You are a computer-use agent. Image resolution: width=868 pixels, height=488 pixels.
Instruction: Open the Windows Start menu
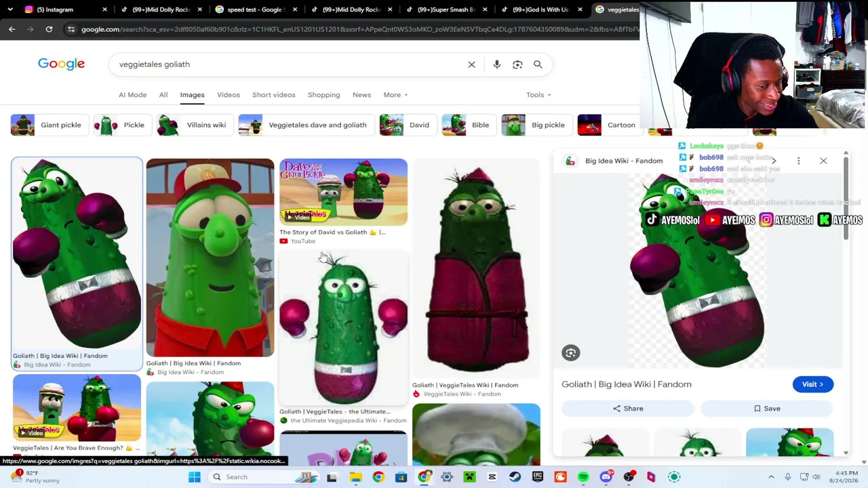tap(194, 477)
